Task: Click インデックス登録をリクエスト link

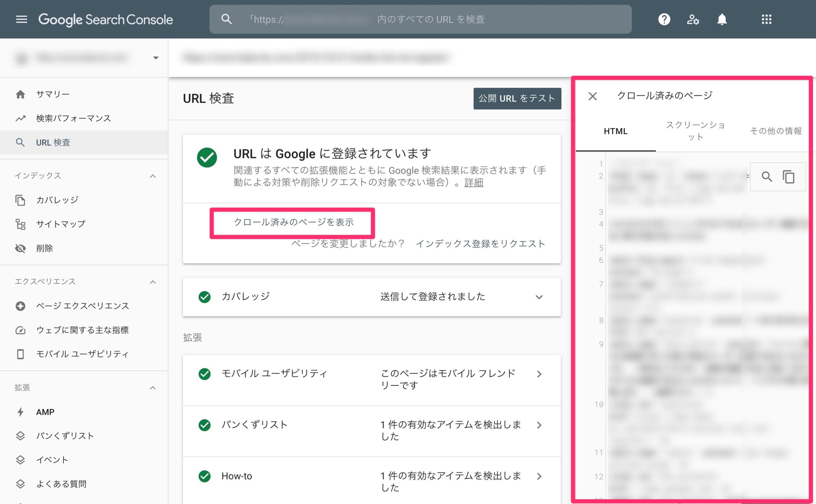Action: 481,244
